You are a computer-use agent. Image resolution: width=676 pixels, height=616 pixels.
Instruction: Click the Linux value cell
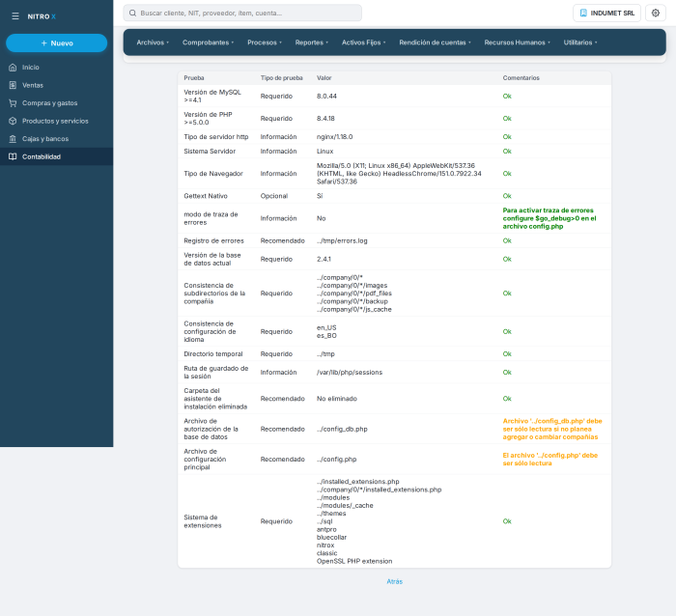pyautogui.click(x=325, y=152)
